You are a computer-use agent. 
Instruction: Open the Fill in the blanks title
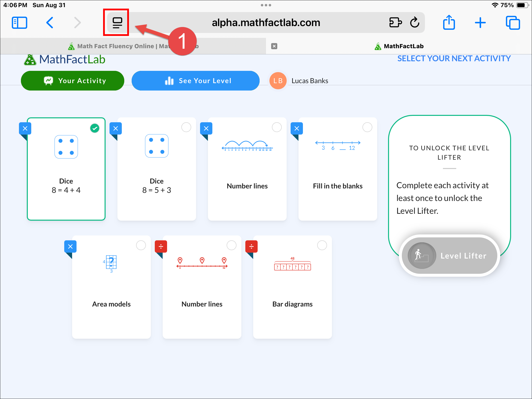[338, 186]
